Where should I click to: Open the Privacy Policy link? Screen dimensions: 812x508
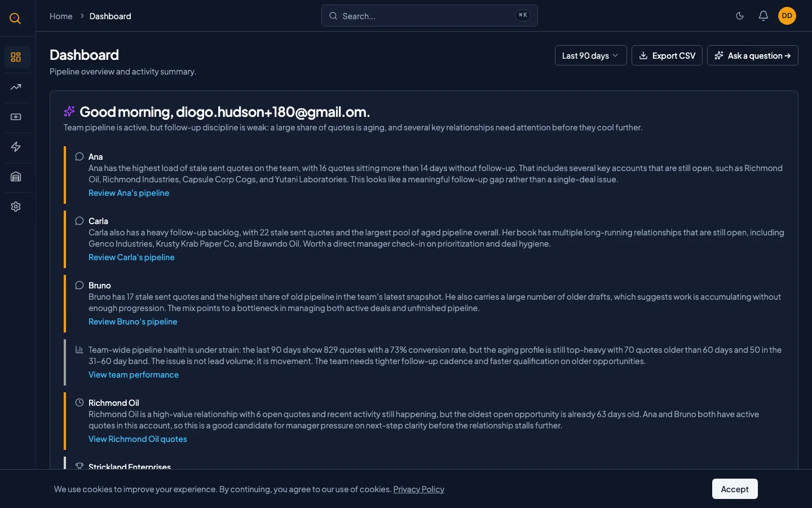point(418,489)
